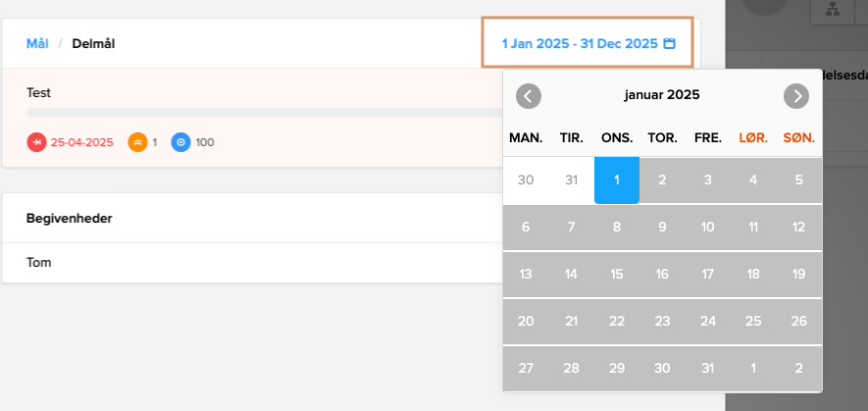Click the Begivenheder section header
The height and width of the screenshot is (411, 868).
(x=69, y=218)
